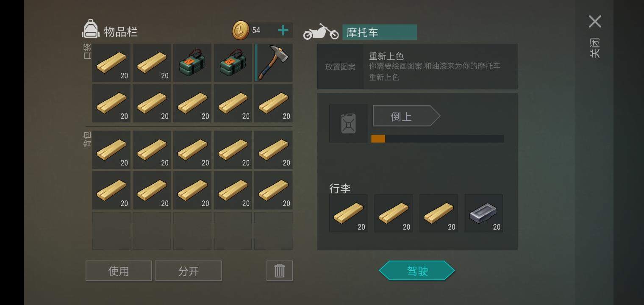The image size is (644, 305).
Task: Select the pickaxe in the pocket slots
Action: click(x=274, y=63)
